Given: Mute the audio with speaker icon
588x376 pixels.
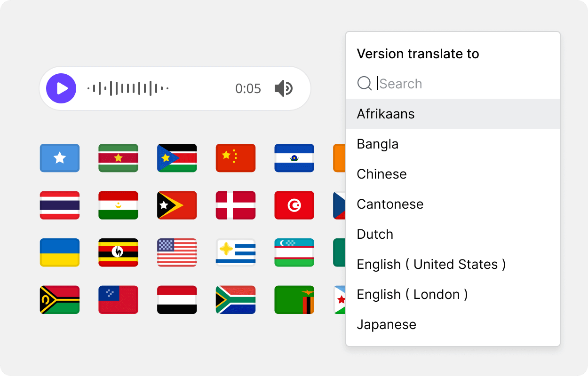Looking at the screenshot, I should click(x=284, y=88).
